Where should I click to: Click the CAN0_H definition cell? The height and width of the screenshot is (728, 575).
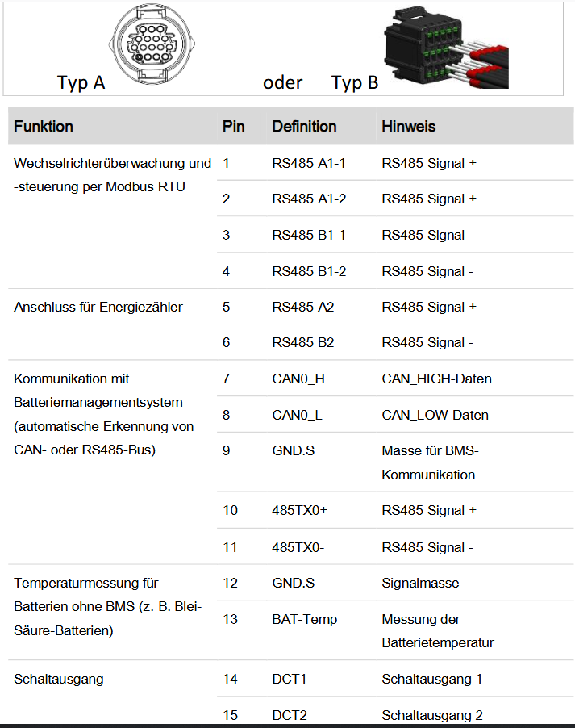tap(298, 379)
